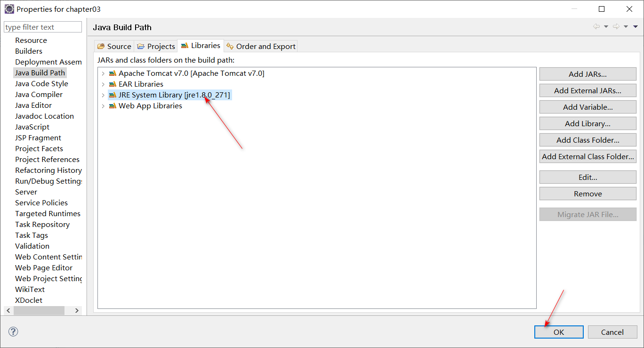The height and width of the screenshot is (348, 644).
Task: Click the Edit... button
Action: (588, 177)
